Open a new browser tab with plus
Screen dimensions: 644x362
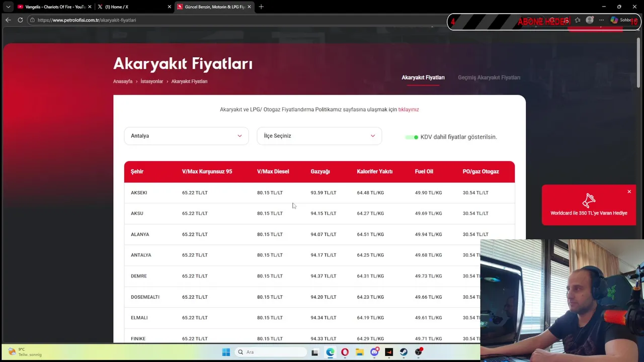261,7
